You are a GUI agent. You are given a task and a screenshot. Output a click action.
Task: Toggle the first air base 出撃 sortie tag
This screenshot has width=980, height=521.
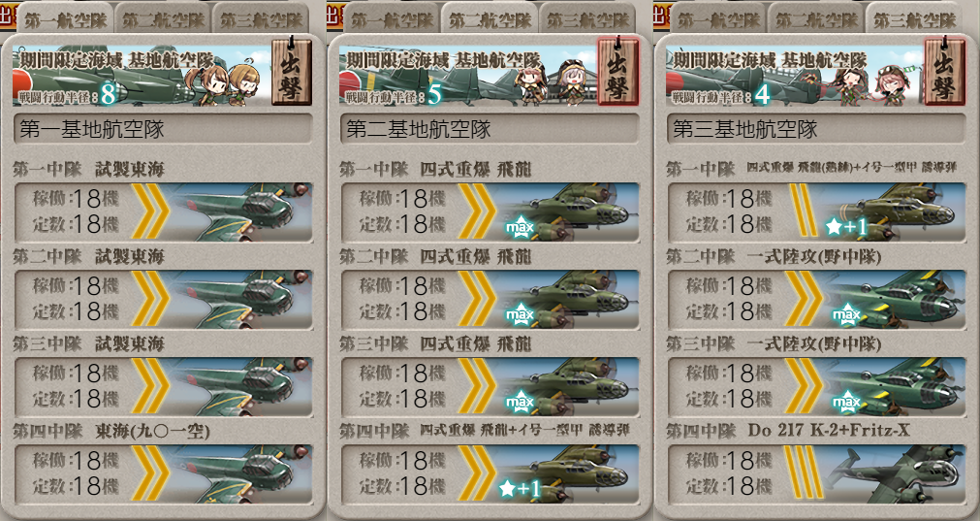292,72
